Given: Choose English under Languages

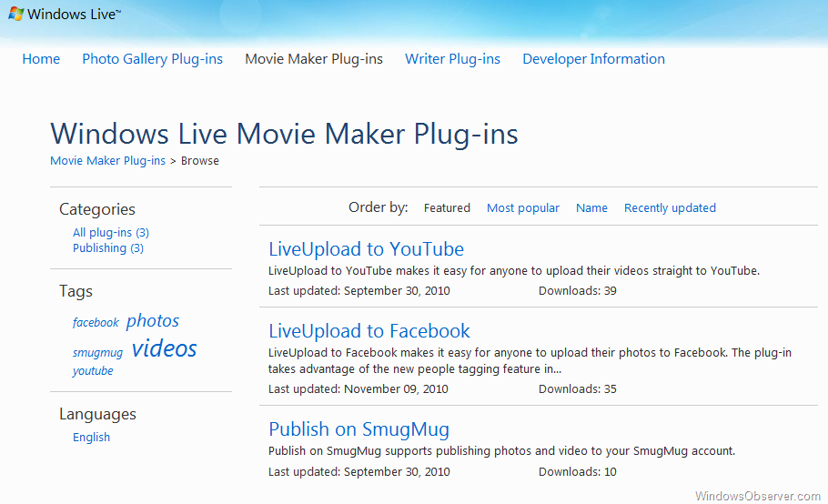Looking at the screenshot, I should pyautogui.click(x=91, y=438).
